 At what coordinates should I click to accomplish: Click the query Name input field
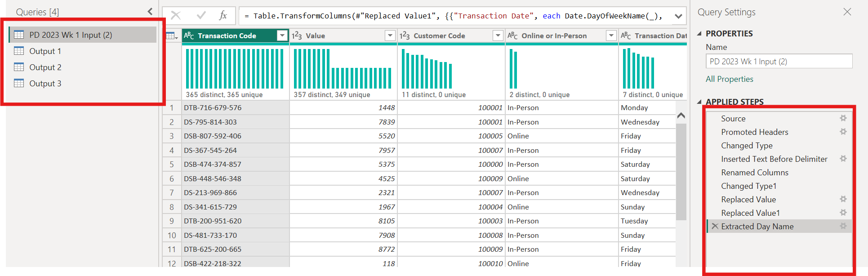(779, 62)
